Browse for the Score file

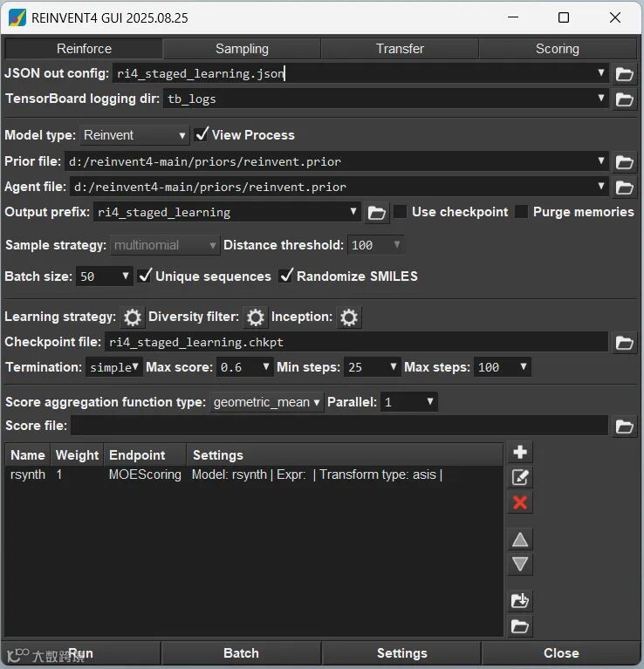pyautogui.click(x=625, y=427)
